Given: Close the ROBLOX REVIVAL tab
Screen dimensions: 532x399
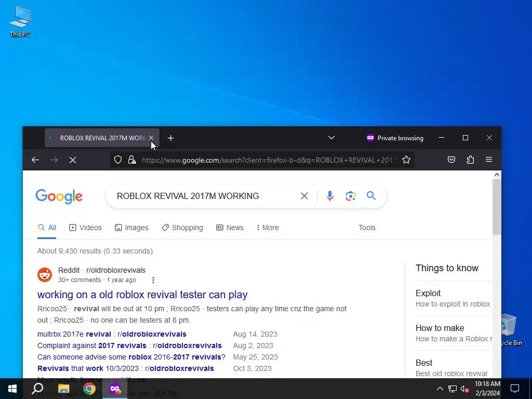Looking at the screenshot, I should click(x=151, y=138).
